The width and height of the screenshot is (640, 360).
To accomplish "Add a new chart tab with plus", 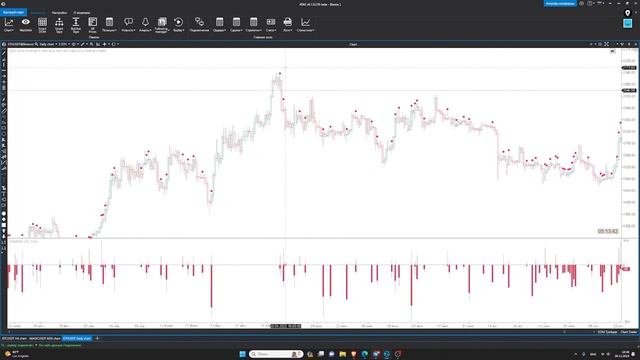I will click(97, 338).
